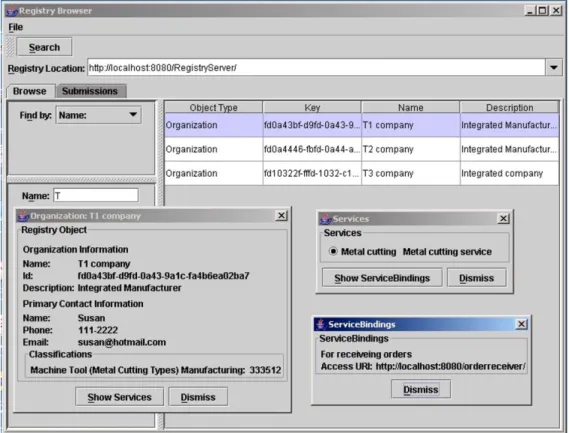569x433 pixels.
Task: Click Organization type in T1 company row
Action: tap(214, 125)
